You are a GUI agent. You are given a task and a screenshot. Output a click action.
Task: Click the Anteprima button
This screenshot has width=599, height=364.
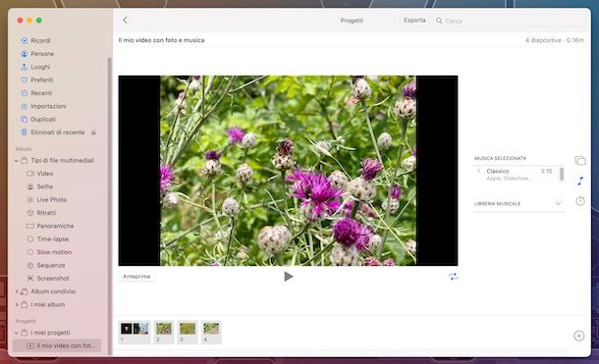(x=136, y=277)
